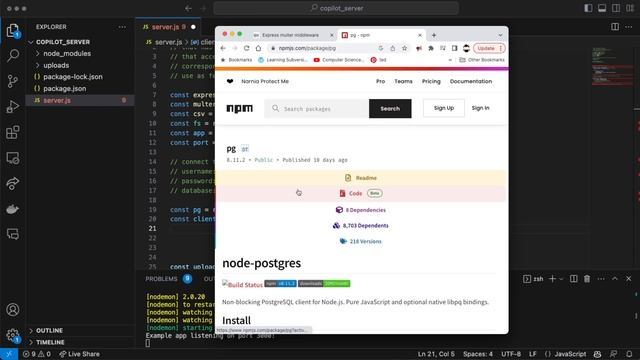Toggle the primary sidebar layout button
Image resolution: width=640 pixels, height=360 pixels.
pyautogui.click(x=588, y=8)
